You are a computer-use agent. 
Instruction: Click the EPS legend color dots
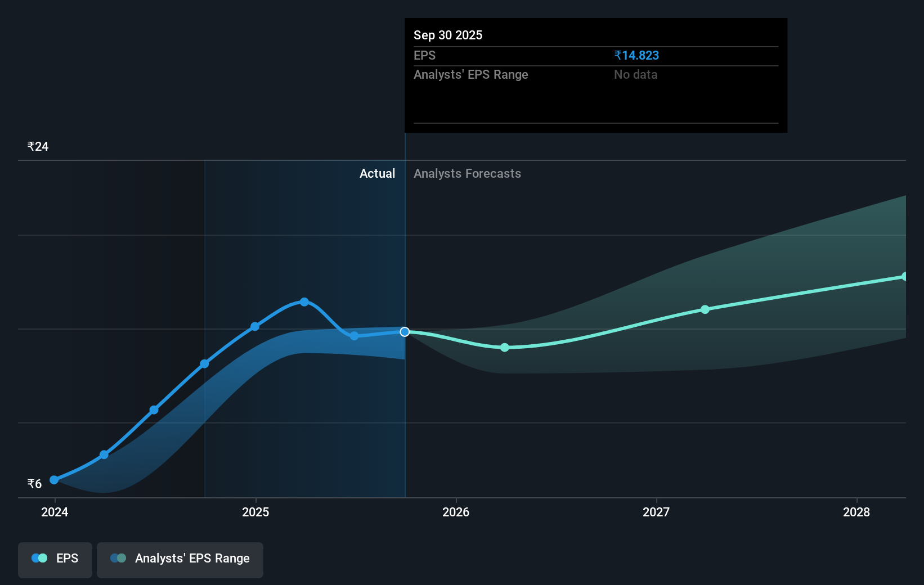[x=39, y=558]
